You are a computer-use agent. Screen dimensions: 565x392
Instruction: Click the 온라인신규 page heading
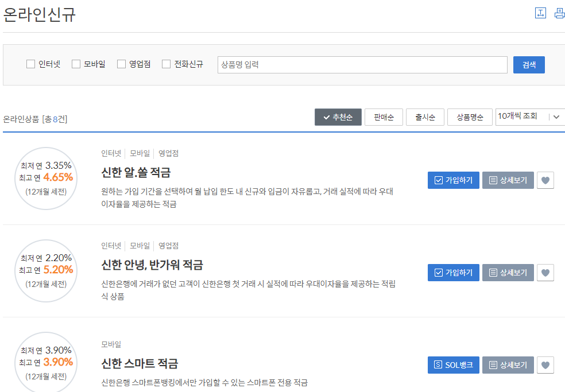tap(39, 14)
